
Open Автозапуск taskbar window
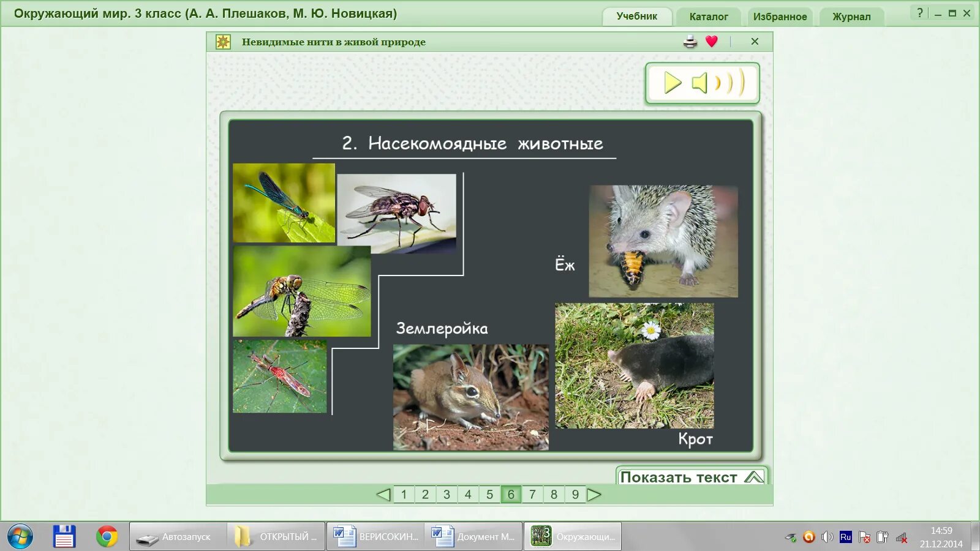(x=178, y=537)
